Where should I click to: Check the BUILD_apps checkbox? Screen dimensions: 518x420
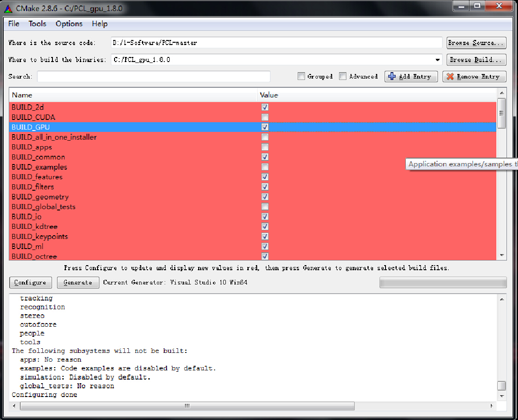(x=265, y=147)
